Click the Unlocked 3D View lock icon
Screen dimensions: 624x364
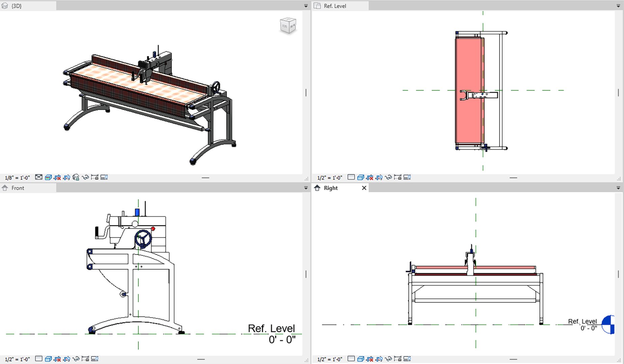[76, 177]
